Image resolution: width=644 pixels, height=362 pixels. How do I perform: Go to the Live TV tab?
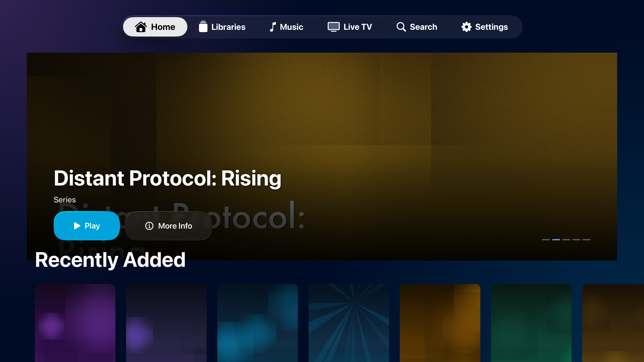pyautogui.click(x=350, y=27)
